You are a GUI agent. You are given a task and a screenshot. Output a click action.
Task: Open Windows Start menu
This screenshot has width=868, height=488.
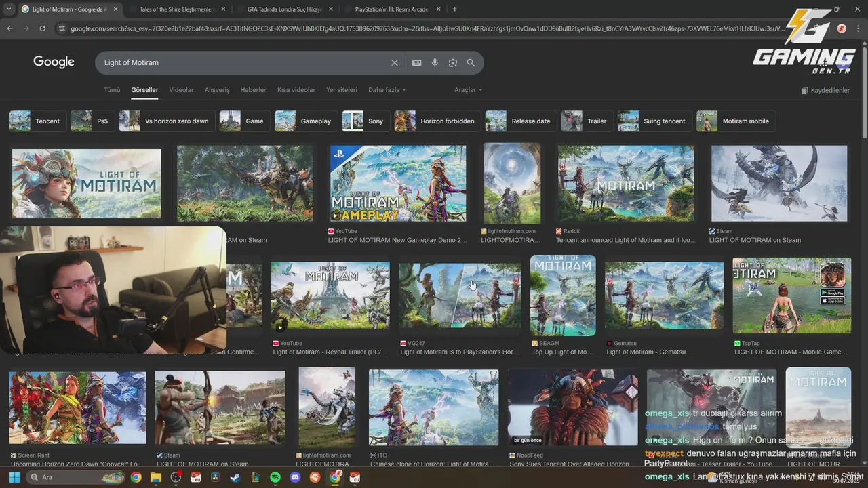(14, 477)
